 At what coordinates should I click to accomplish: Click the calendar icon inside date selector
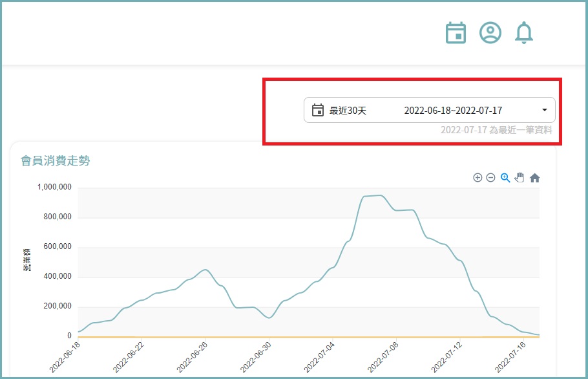coord(317,111)
